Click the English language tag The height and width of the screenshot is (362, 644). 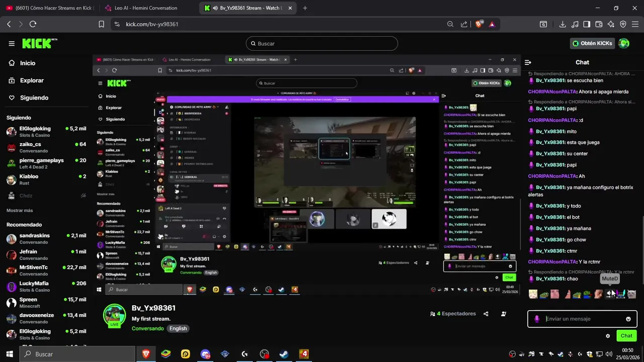(x=178, y=328)
